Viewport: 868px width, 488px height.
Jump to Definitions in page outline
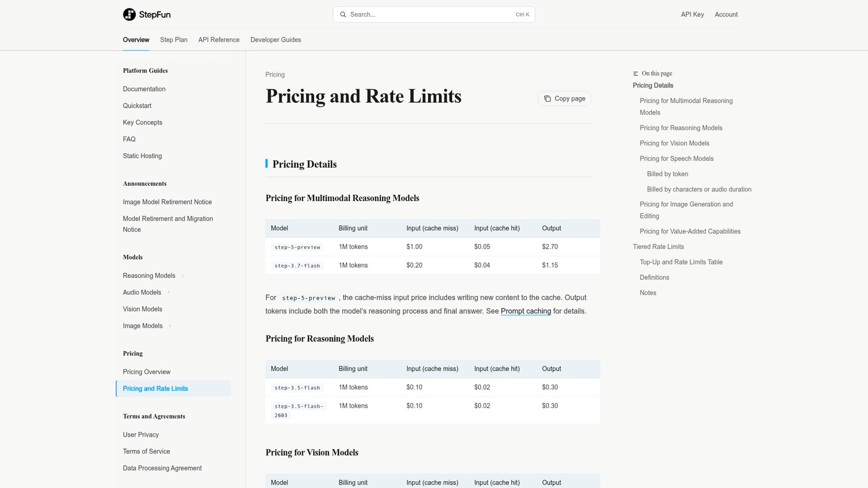(x=654, y=277)
